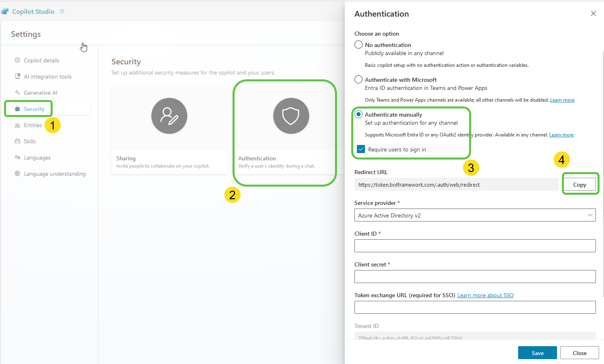The height and width of the screenshot is (364, 604).
Task: Click Copy next to the Redirect URL
Action: [580, 184]
